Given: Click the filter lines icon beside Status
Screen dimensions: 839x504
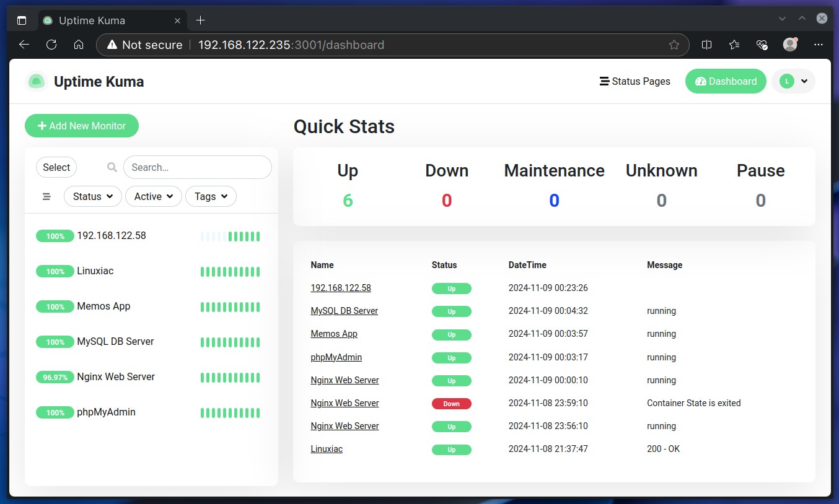Looking at the screenshot, I should (46, 196).
